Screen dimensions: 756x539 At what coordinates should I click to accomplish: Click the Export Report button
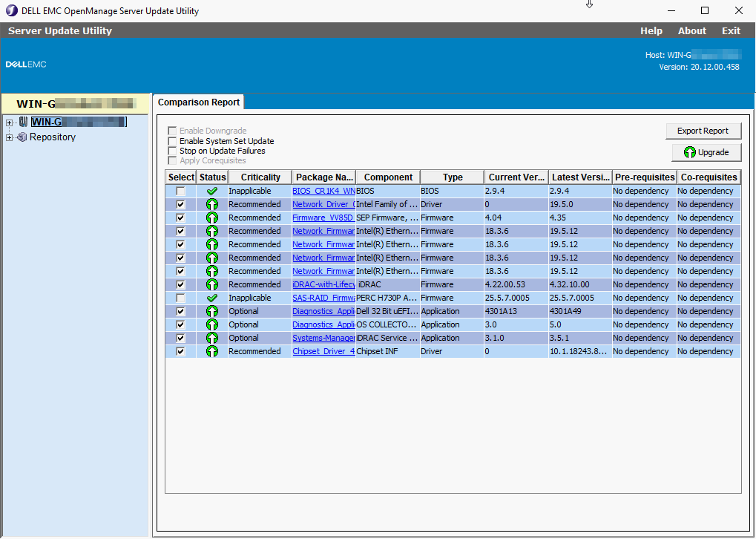(703, 131)
